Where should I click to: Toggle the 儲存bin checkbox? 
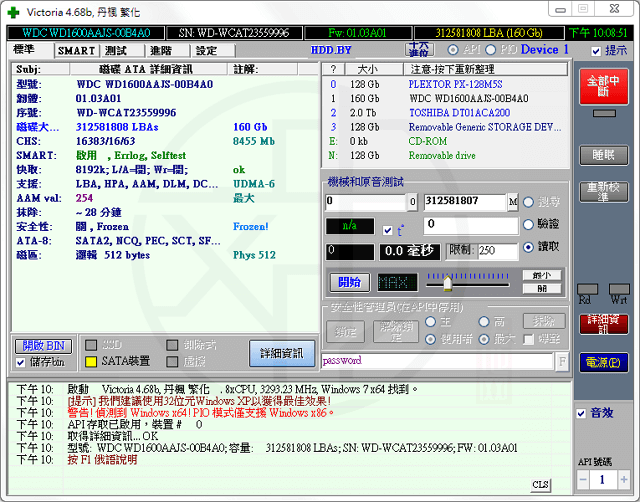(21, 362)
